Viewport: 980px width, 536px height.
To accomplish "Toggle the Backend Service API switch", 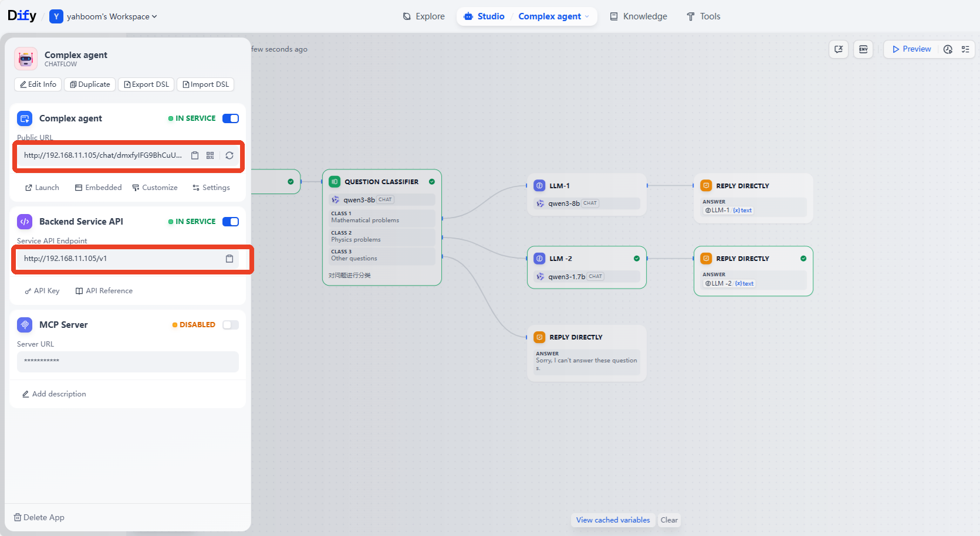I will [231, 222].
